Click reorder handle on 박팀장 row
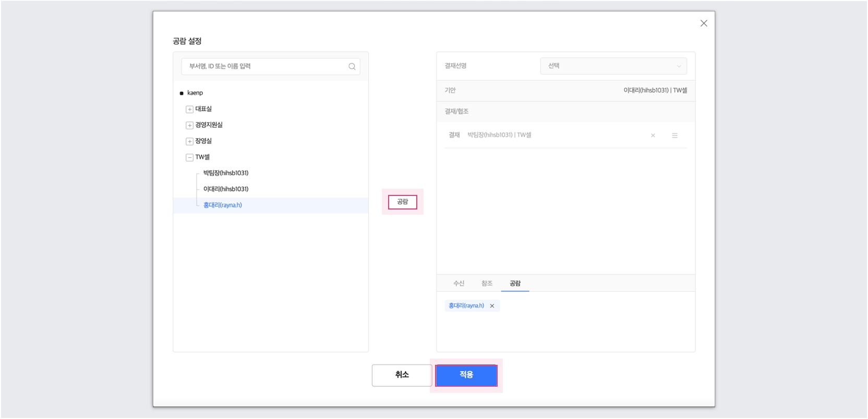The width and height of the screenshot is (868, 419). click(674, 135)
